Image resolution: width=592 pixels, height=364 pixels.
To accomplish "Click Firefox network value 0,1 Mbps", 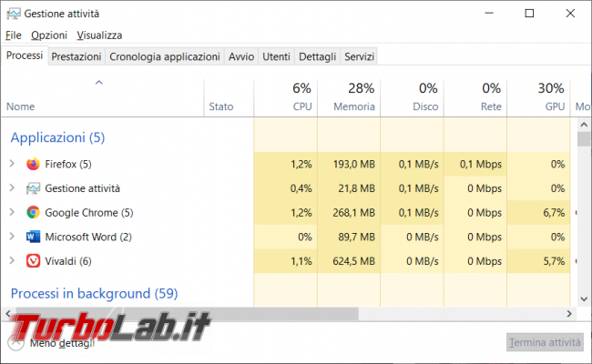I will (x=481, y=164).
